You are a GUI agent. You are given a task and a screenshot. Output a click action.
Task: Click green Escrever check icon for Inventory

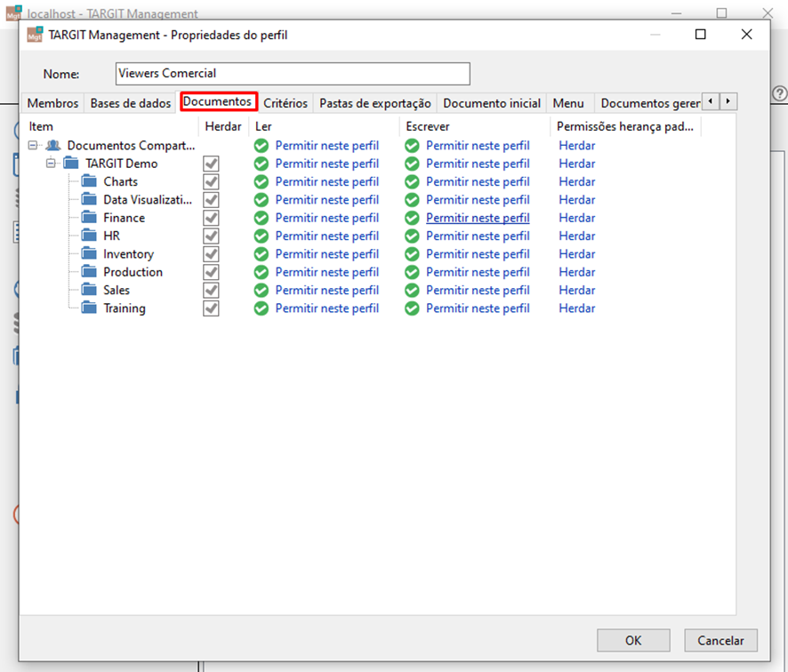pyautogui.click(x=412, y=254)
